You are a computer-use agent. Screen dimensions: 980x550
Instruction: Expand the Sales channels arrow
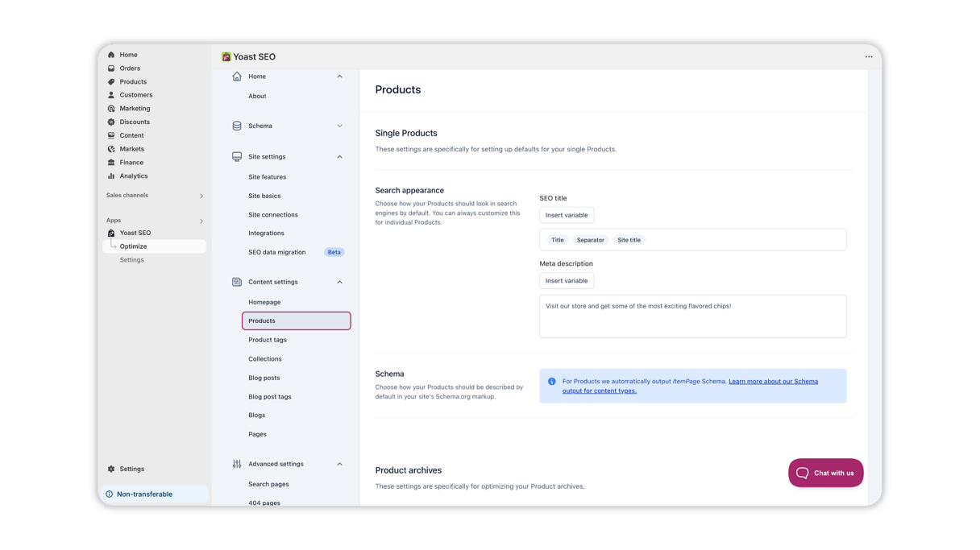click(201, 196)
